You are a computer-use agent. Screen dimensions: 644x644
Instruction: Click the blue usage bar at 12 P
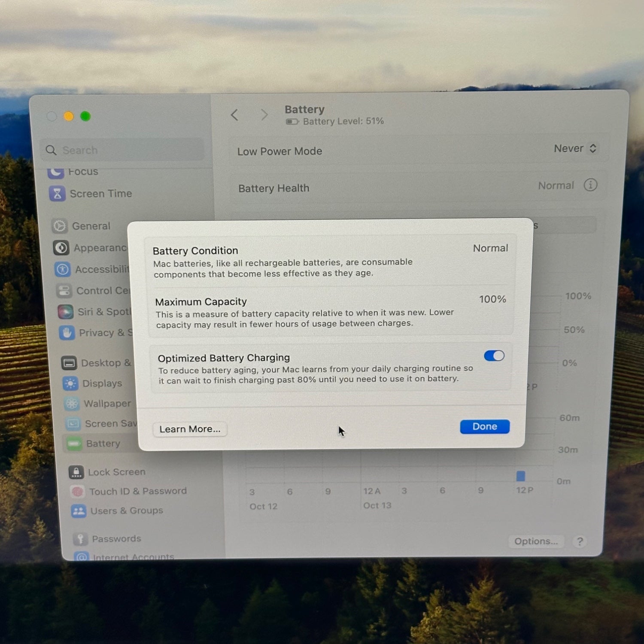point(521,476)
